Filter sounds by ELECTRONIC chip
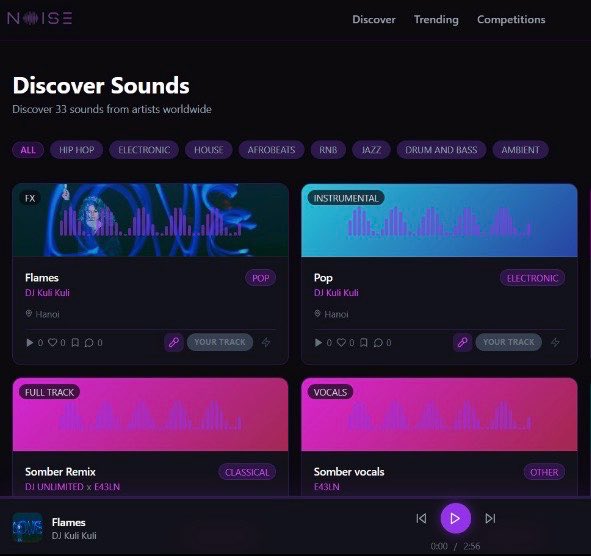591x556 pixels. pos(144,150)
